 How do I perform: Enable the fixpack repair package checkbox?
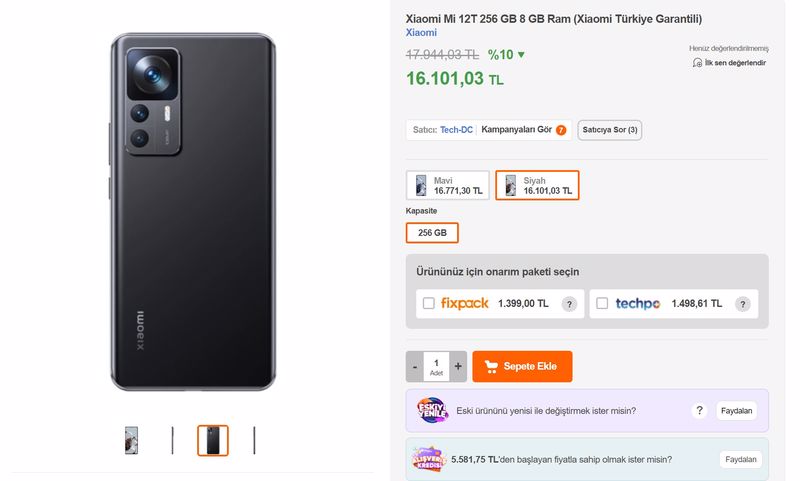[429, 303]
